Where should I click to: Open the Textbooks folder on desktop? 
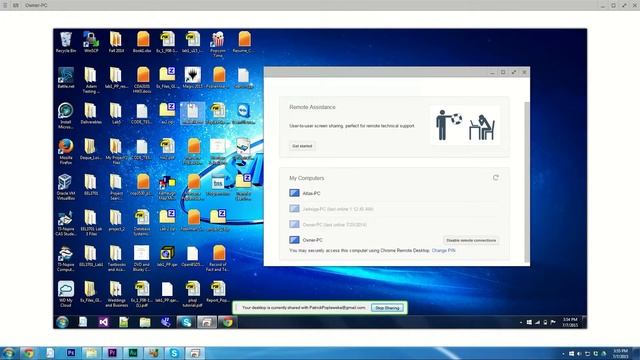coord(116,259)
